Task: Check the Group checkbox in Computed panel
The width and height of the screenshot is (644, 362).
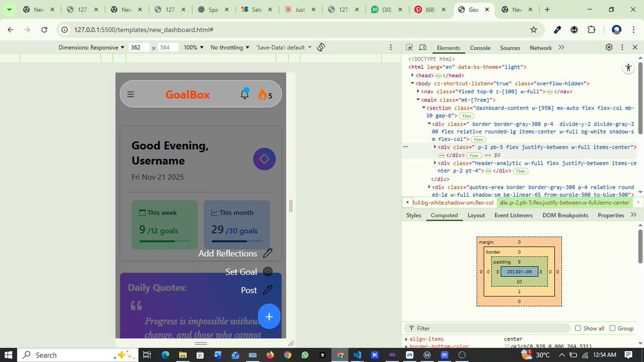Action: [x=613, y=328]
